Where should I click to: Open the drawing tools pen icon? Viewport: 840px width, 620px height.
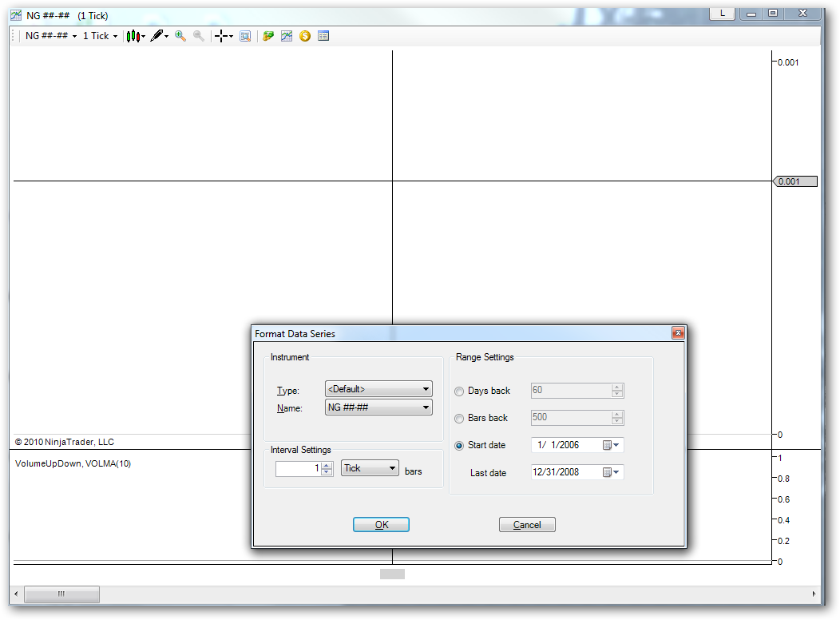(159, 36)
